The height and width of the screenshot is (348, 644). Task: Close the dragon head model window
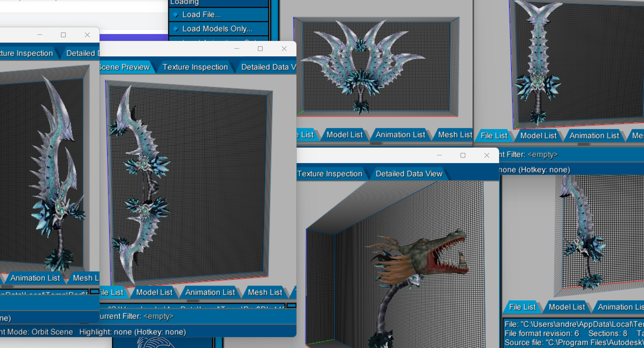coord(486,155)
